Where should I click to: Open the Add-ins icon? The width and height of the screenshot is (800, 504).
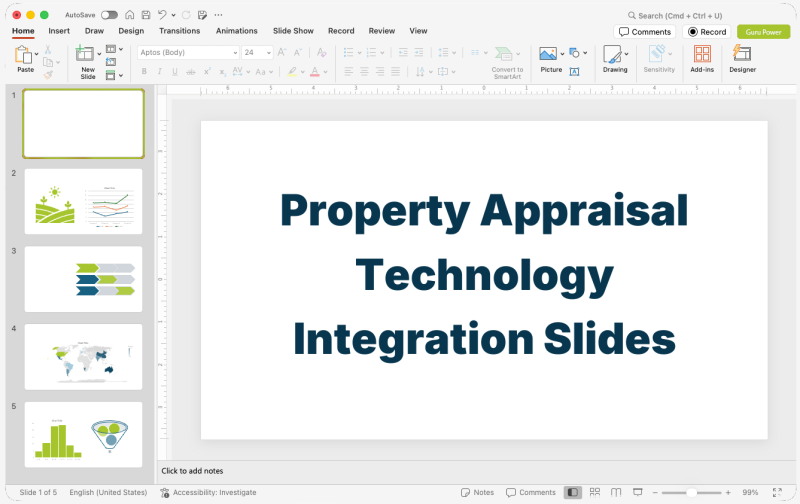[702, 54]
